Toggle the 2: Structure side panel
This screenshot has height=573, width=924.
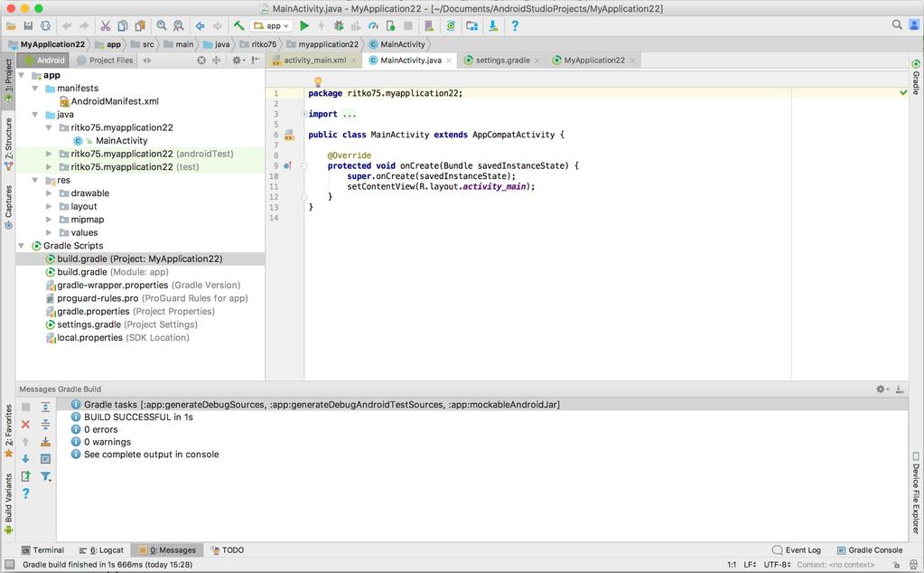tap(8, 144)
